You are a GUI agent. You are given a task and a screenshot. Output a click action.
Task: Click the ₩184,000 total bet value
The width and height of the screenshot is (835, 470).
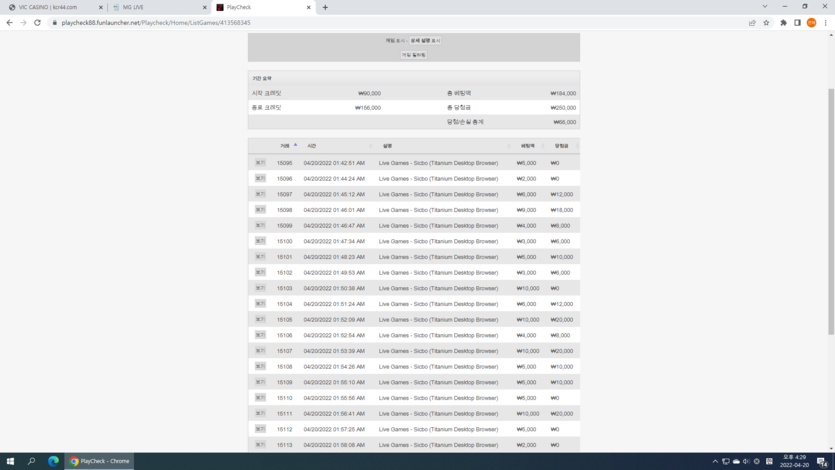pos(563,93)
